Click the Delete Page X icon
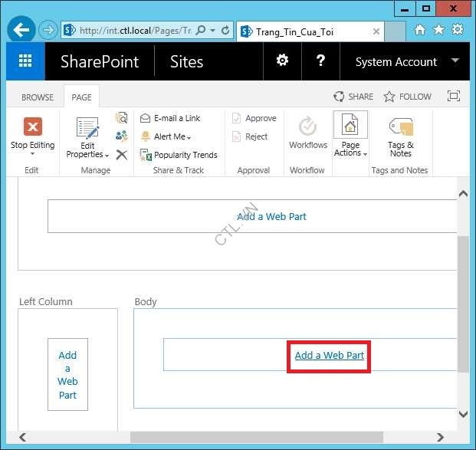 coord(121,155)
